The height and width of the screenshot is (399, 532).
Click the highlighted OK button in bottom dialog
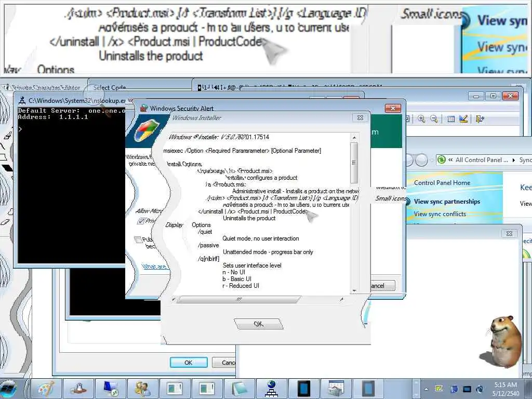coord(188,362)
